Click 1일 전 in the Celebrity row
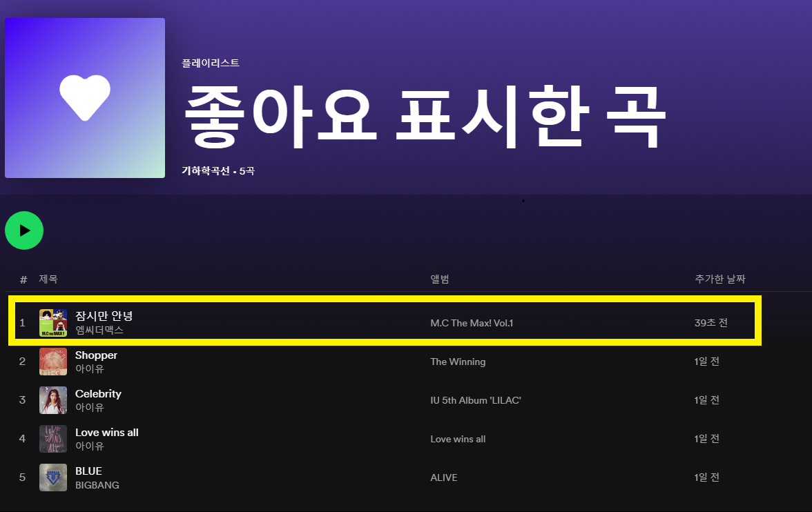 click(707, 400)
